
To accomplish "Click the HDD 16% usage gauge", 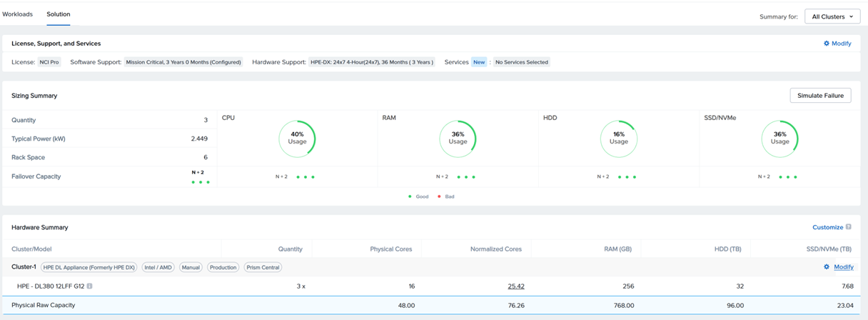I will pos(619,138).
